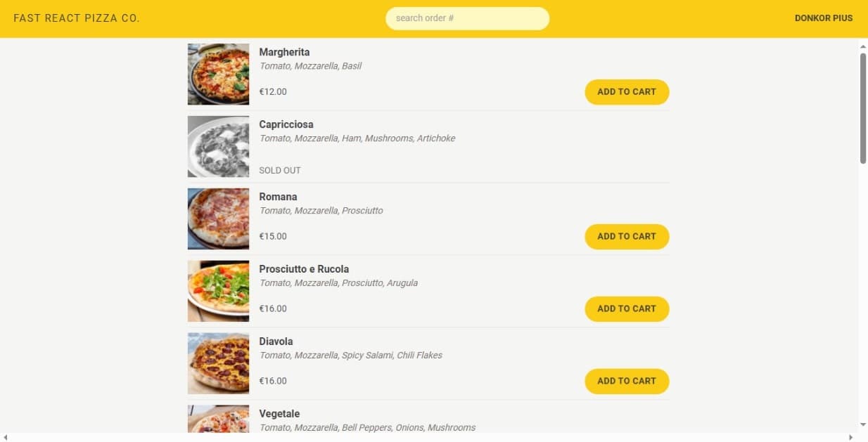The height and width of the screenshot is (442, 868).
Task: Click the Capricciosa ingredients text
Action: (x=357, y=138)
